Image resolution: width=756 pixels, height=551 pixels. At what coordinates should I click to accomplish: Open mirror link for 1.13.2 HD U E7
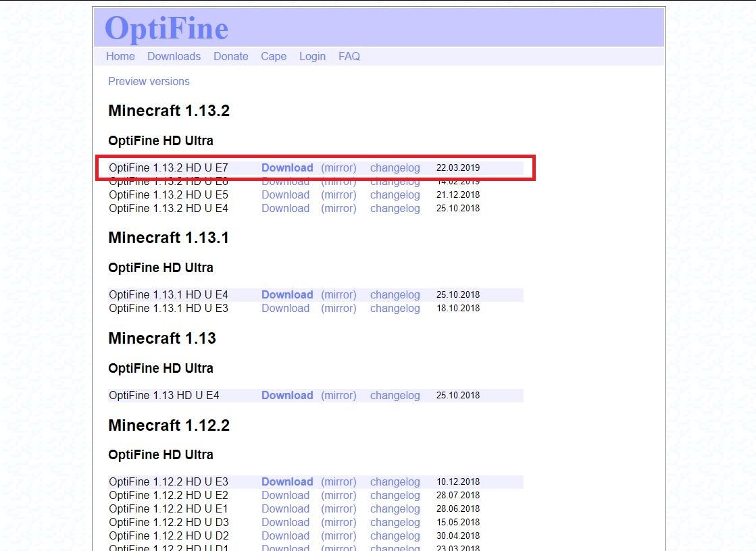[x=339, y=167]
